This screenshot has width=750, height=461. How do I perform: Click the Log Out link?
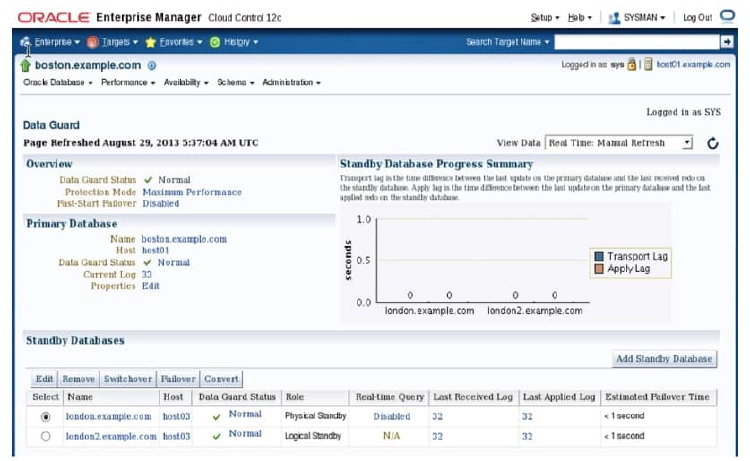(697, 18)
